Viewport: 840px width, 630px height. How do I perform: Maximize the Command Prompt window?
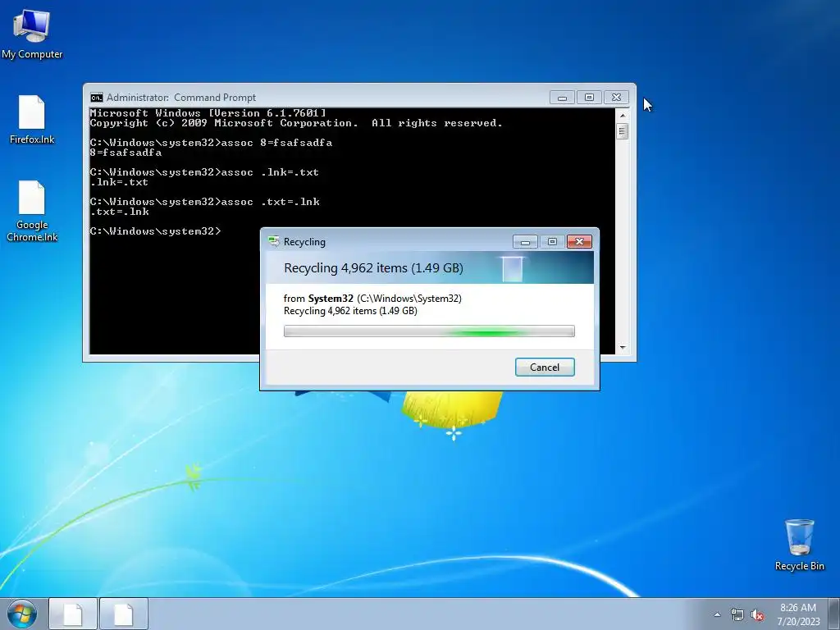point(589,97)
